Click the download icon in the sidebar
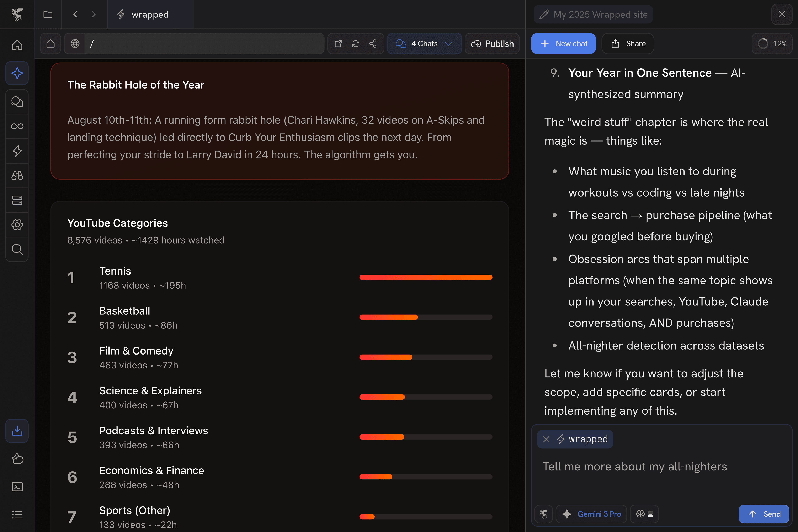Screen dimensions: 798x532 (x=17, y=431)
